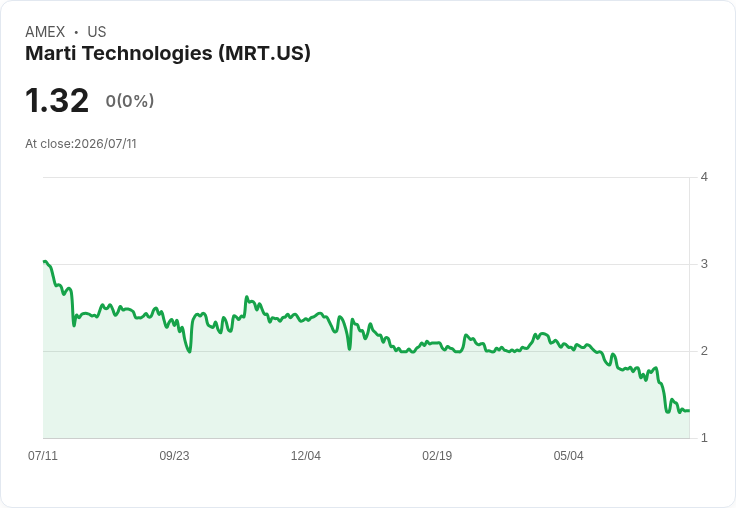This screenshot has width=736, height=508.
Task: Select the 07/11 date axis label
Action: [x=43, y=455]
